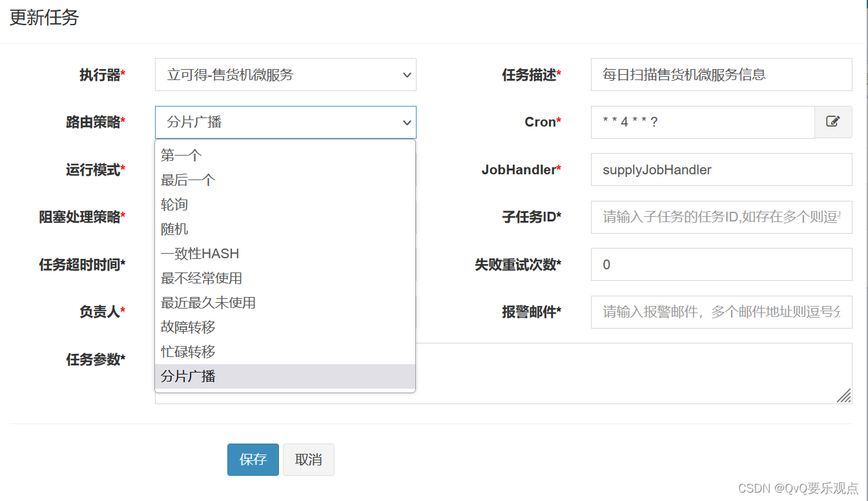Viewport: 868px width, 501px height.
Task: Click the 运行模式 label
Action: (x=96, y=170)
